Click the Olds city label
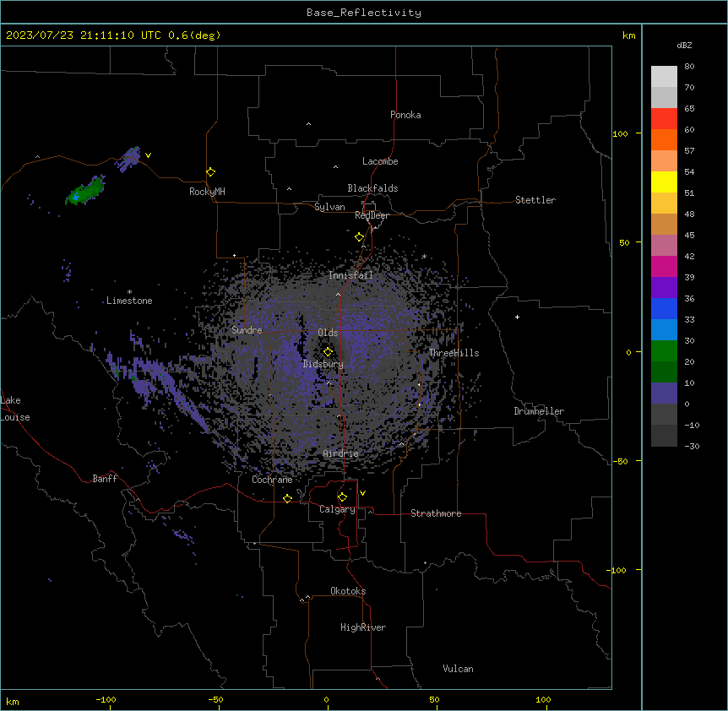The height and width of the screenshot is (711, 728). click(x=328, y=333)
